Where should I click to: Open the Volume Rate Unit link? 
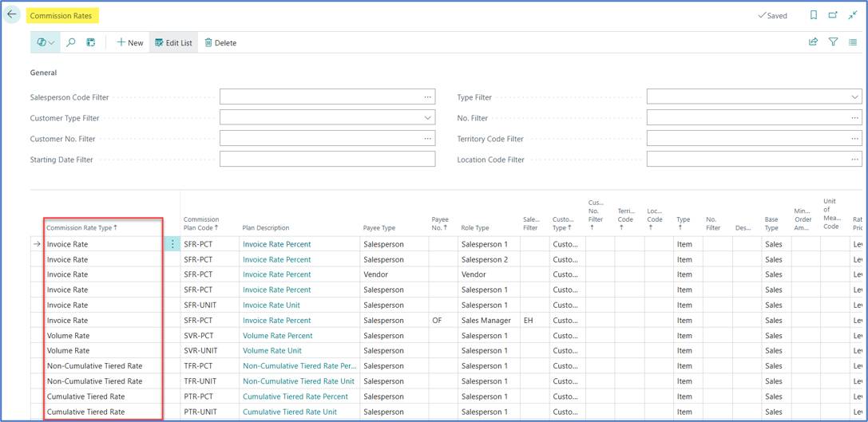272,351
